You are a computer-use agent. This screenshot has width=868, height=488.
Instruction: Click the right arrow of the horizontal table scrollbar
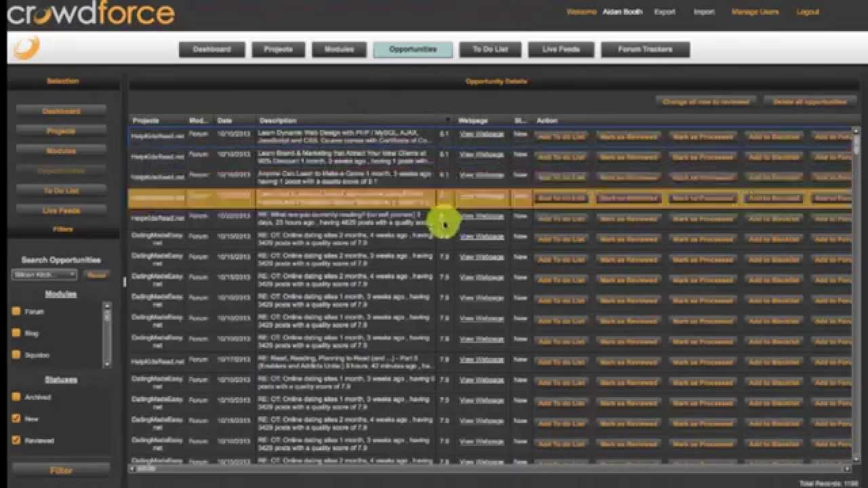(847, 468)
